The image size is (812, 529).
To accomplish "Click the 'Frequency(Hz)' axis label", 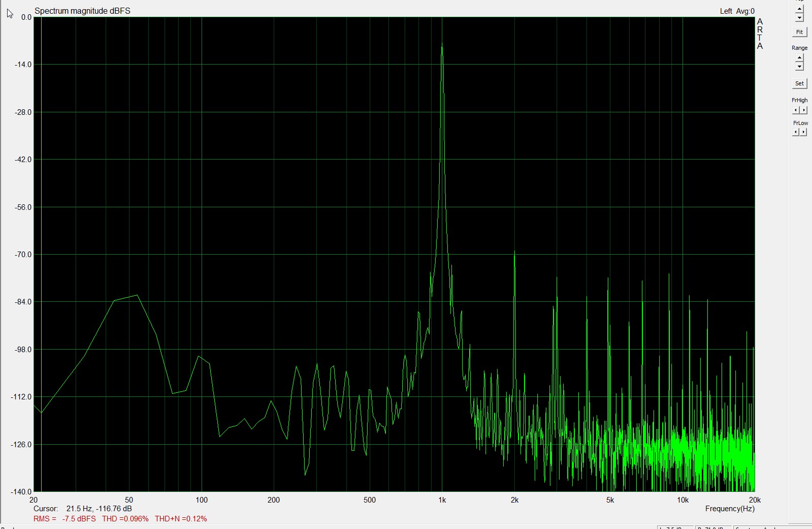I will coord(730,509).
